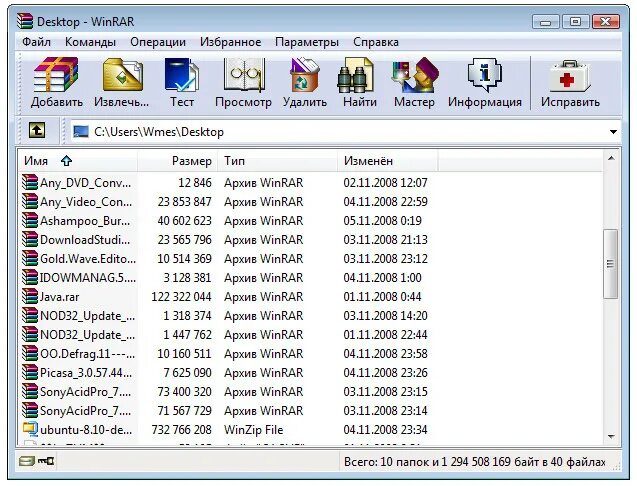Click the Извлечь (Extract) toolbar icon
The image size is (637, 486).
coord(122,75)
